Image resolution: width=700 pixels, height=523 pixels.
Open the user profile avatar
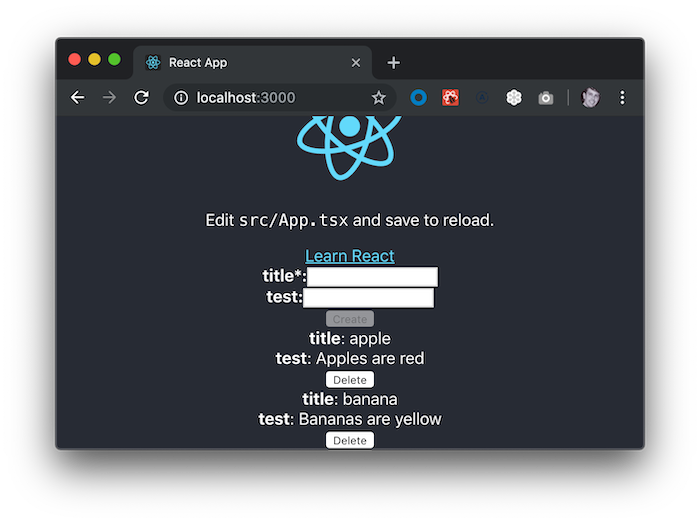pos(590,97)
